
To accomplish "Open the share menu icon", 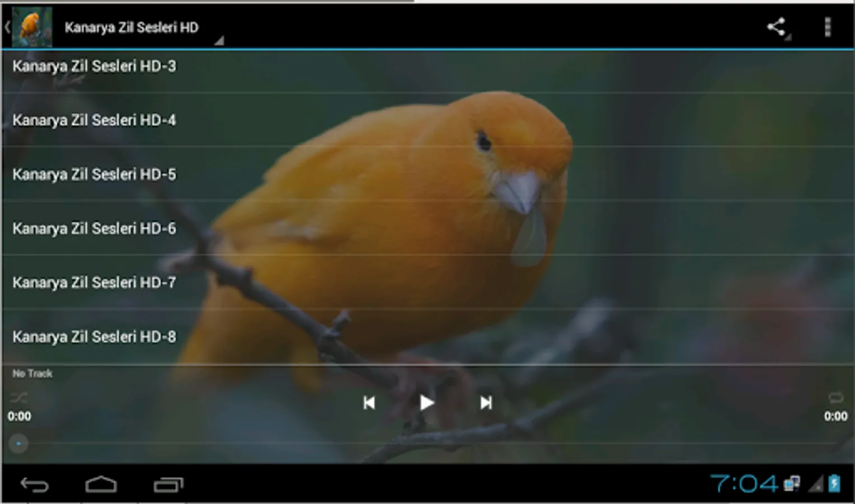I will (x=777, y=27).
